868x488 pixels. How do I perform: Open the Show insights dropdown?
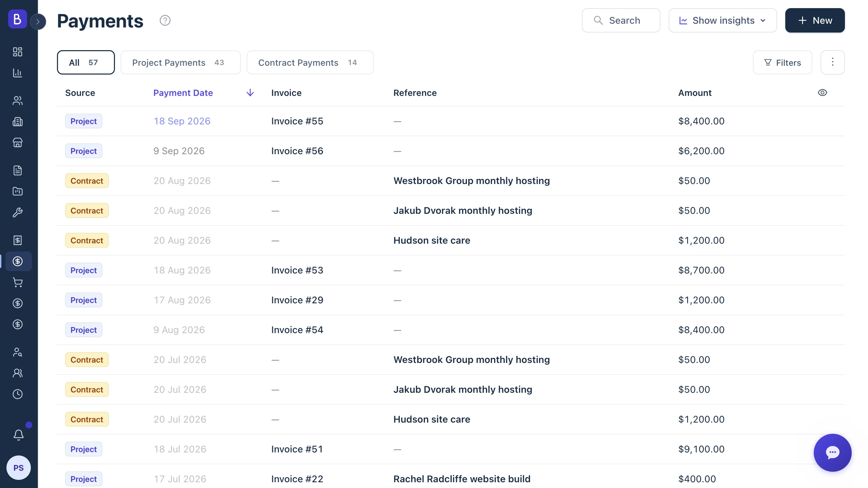(723, 20)
